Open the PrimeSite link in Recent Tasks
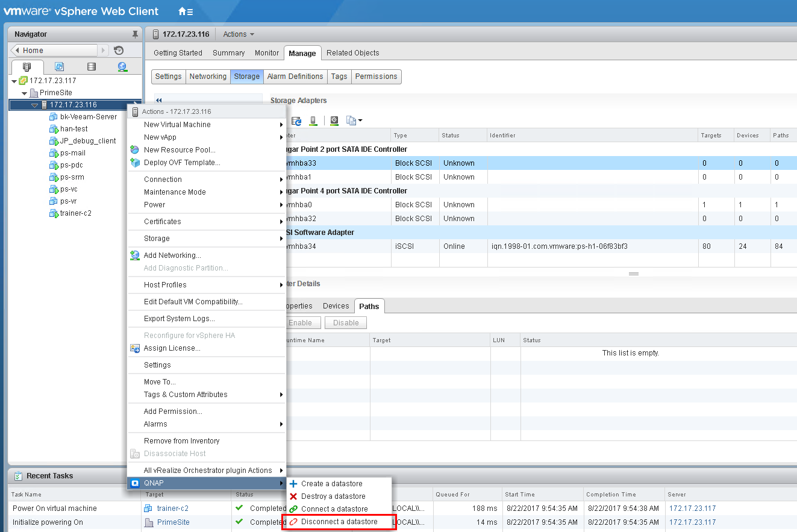797x532 pixels. click(x=173, y=522)
